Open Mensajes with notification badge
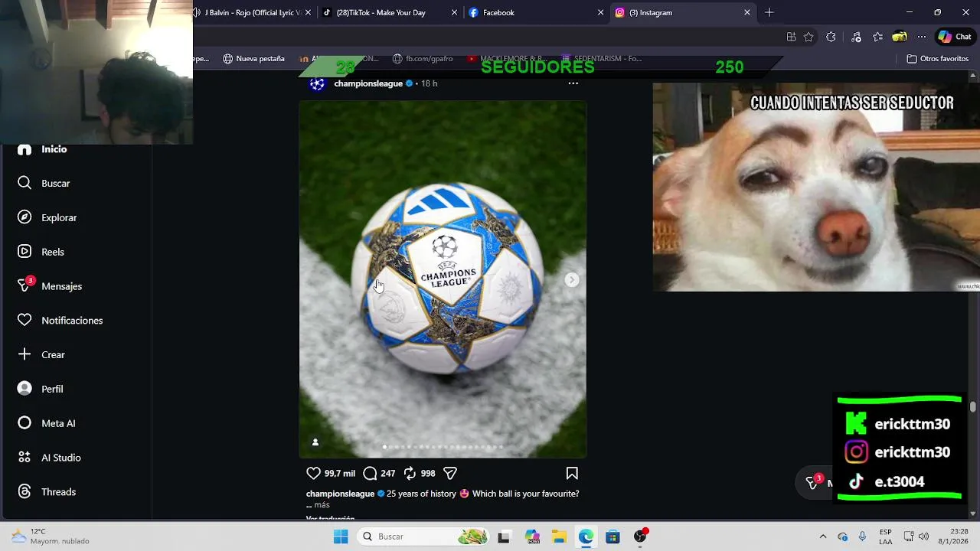980x551 pixels. click(50, 285)
